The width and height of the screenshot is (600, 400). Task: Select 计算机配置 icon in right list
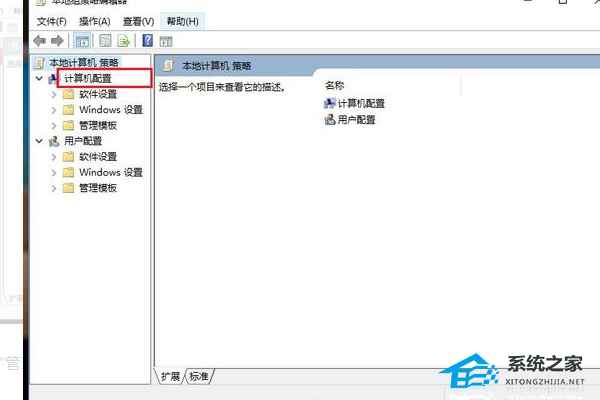click(329, 103)
